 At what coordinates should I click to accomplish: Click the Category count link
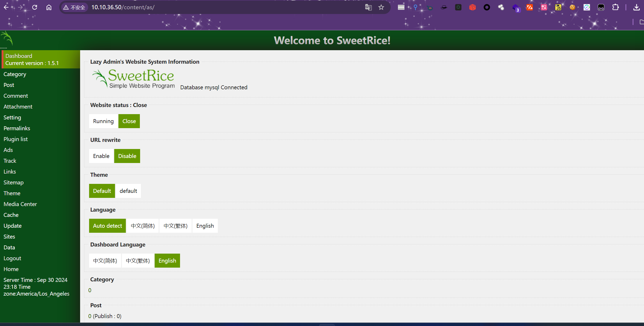coord(90,290)
